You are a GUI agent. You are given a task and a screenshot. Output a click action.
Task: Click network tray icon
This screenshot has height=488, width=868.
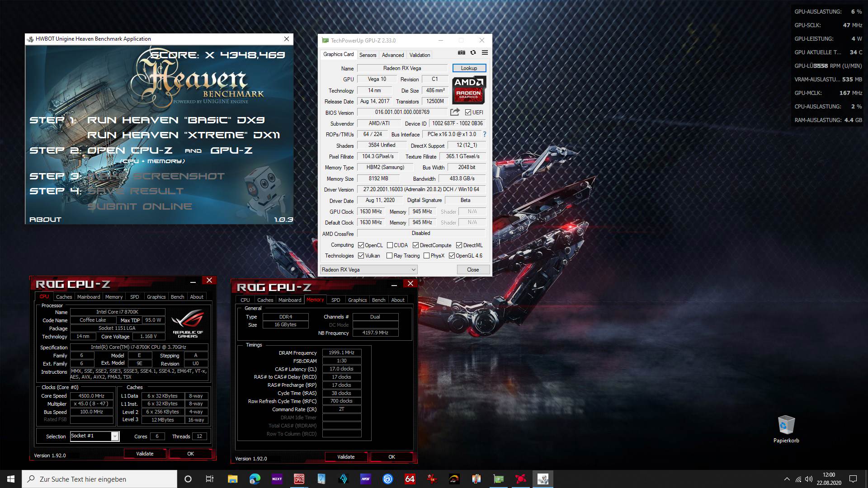point(798,479)
